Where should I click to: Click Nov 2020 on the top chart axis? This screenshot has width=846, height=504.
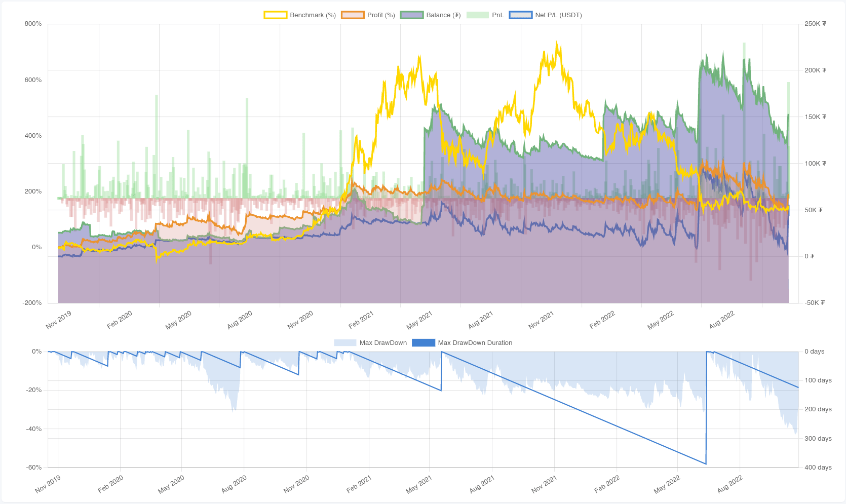(x=300, y=320)
